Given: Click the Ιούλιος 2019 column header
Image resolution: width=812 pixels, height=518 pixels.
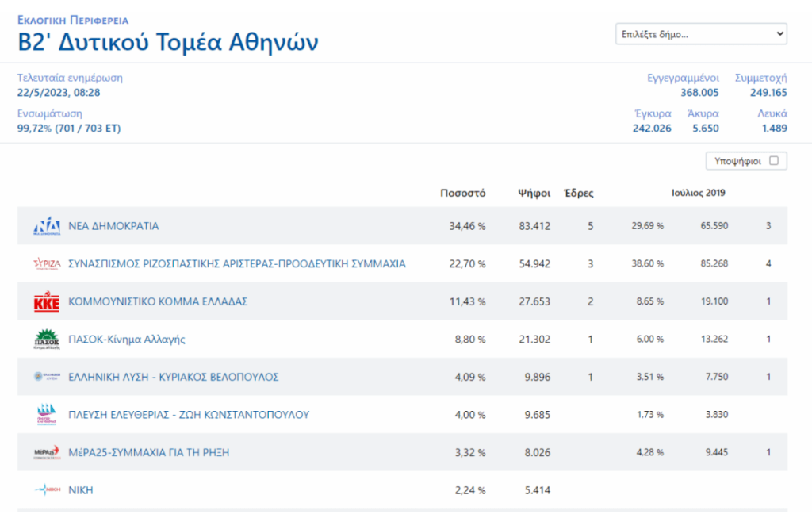Looking at the screenshot, I should (x=697, y=193).
